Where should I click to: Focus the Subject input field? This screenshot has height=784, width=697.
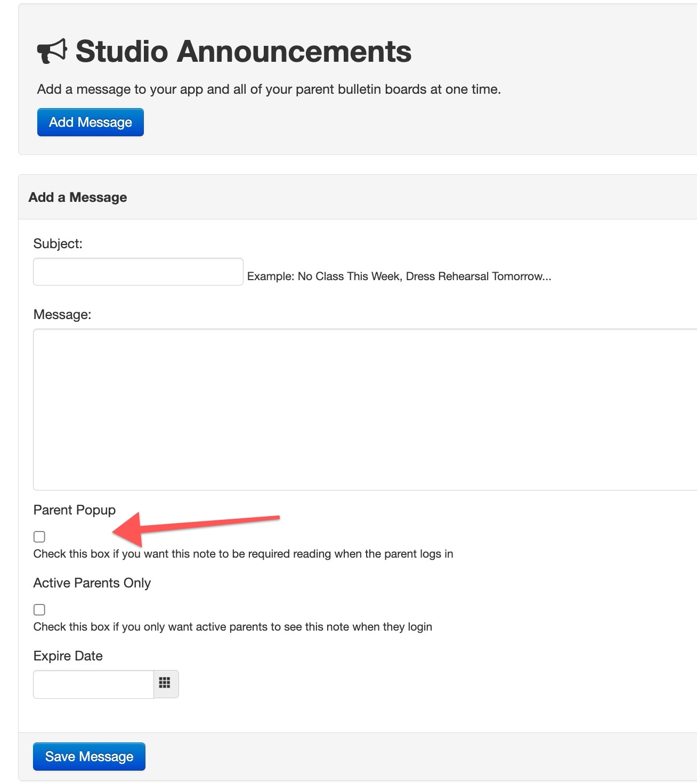pyautogui.click(x=138, y=272)
